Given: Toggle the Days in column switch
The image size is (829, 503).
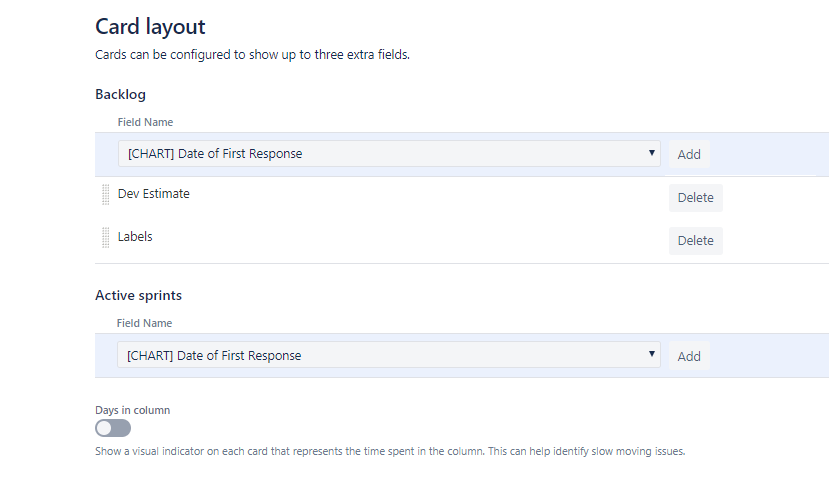Looking at the screenshot, I should point(113,428).
